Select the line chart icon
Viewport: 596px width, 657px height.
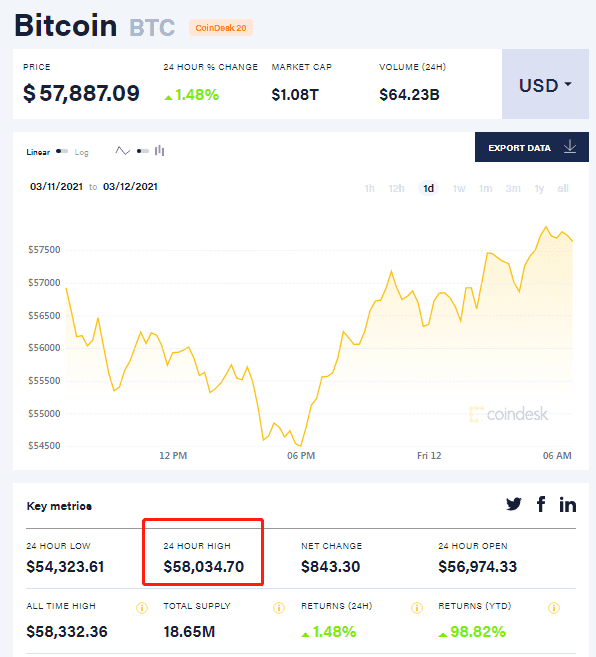tap(122, 151)
